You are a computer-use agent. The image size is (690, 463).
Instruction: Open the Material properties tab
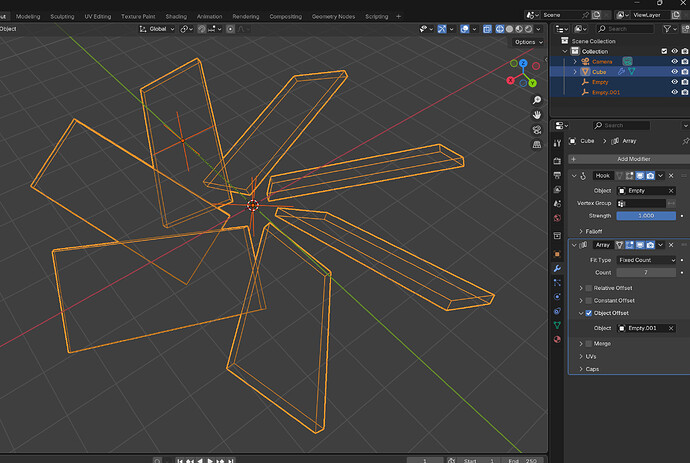click(557, 339)
